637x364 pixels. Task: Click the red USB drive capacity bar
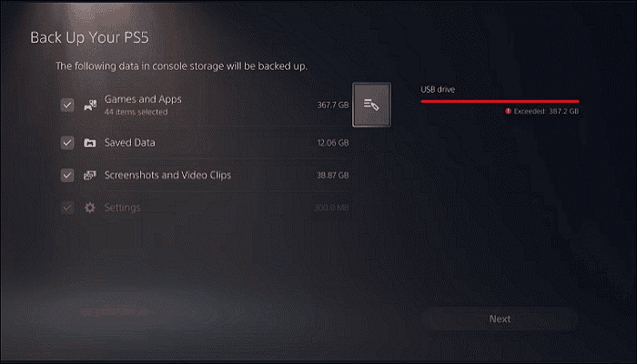[x=500, y=101]
